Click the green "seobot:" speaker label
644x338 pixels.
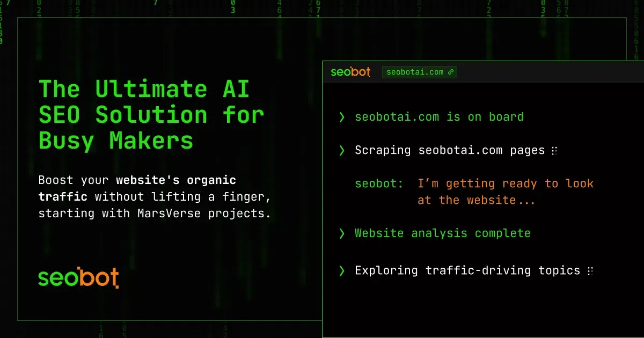[379, 183]
